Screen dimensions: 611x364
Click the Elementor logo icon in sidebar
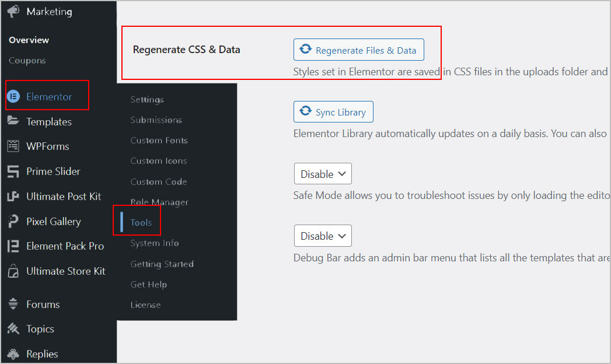(13, 96)
